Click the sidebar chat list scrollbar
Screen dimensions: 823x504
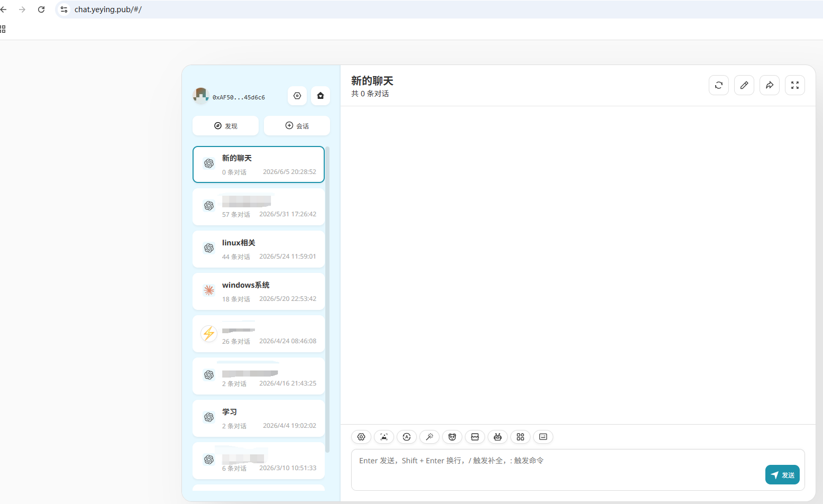click(x=327, y=299)
